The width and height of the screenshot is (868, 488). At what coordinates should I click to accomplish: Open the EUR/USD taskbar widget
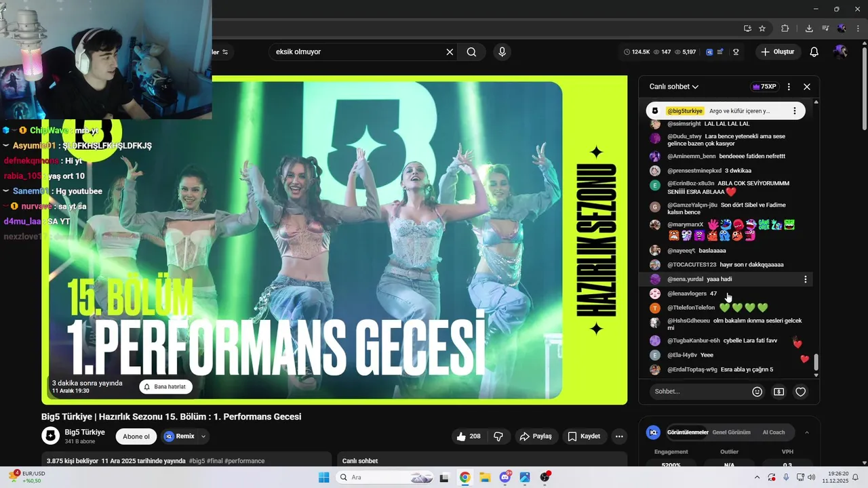point(27,477)
